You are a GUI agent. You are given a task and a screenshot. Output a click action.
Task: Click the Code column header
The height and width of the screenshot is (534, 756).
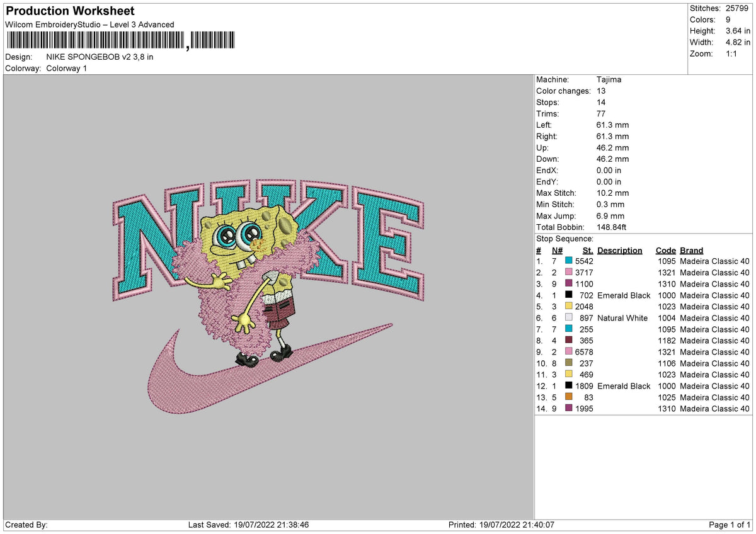coord(665,250)
